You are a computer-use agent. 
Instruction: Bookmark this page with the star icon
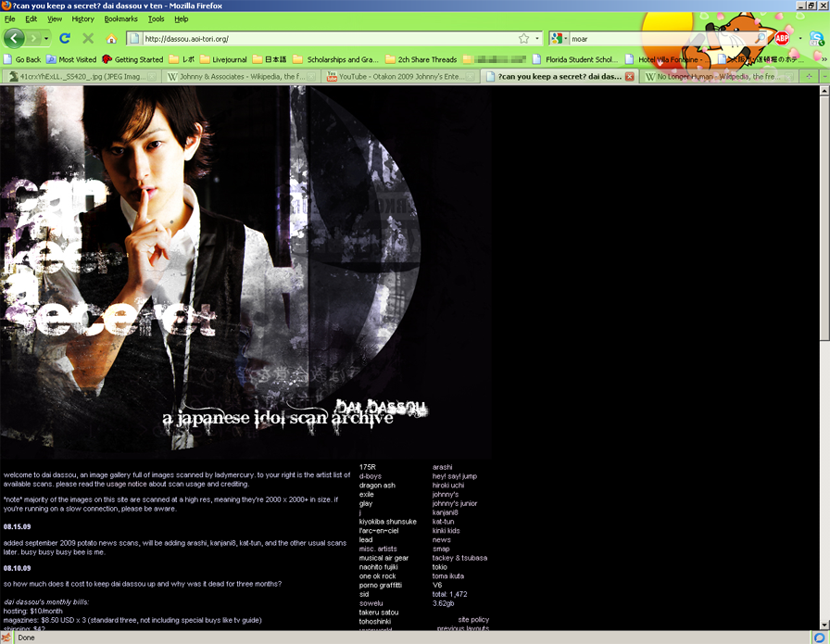coord(523,39)
